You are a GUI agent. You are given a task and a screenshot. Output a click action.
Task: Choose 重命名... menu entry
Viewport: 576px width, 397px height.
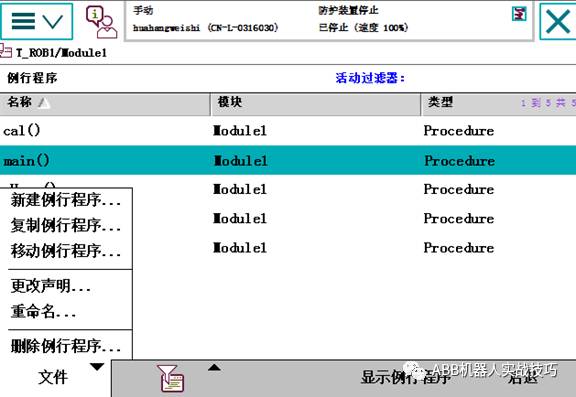pos(43,312)
